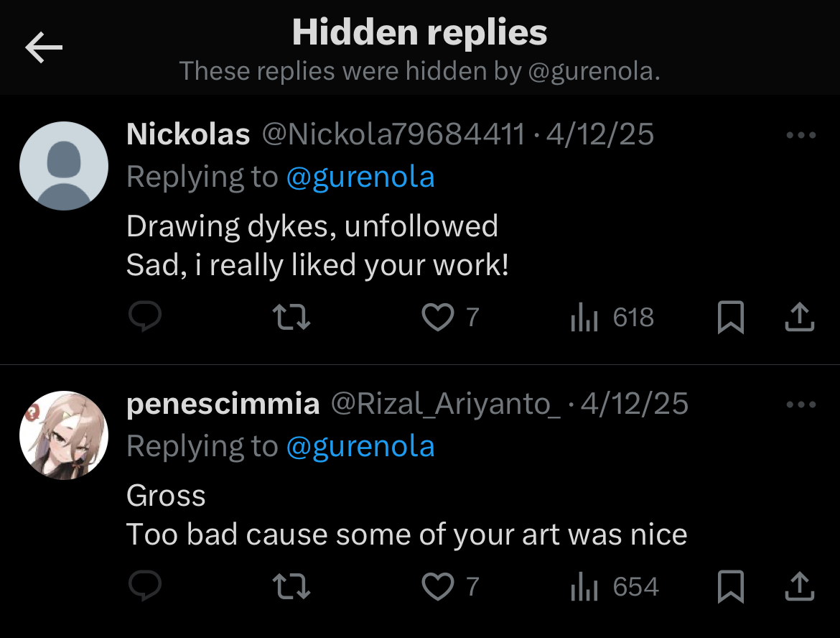Screen dimensions: 840x638
Task: Go back using the left arrow
Action: click(x=44, y=48)
